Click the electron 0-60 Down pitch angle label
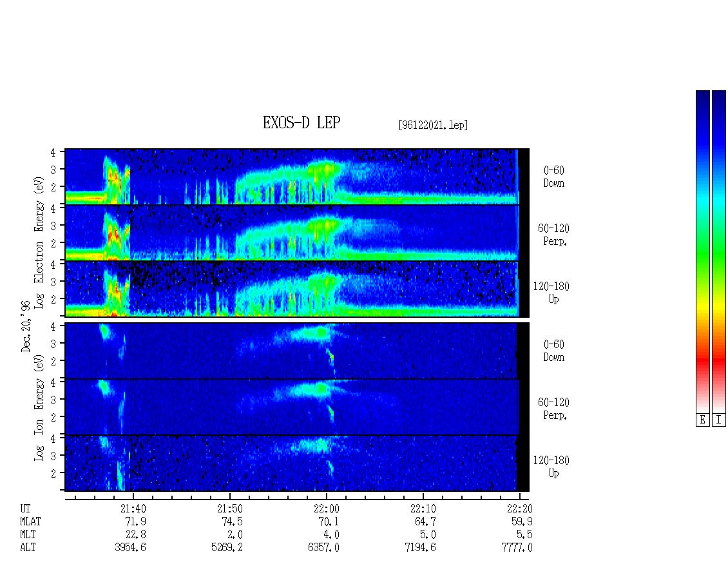This screenshot has width=728, height=564. [554, 177]
